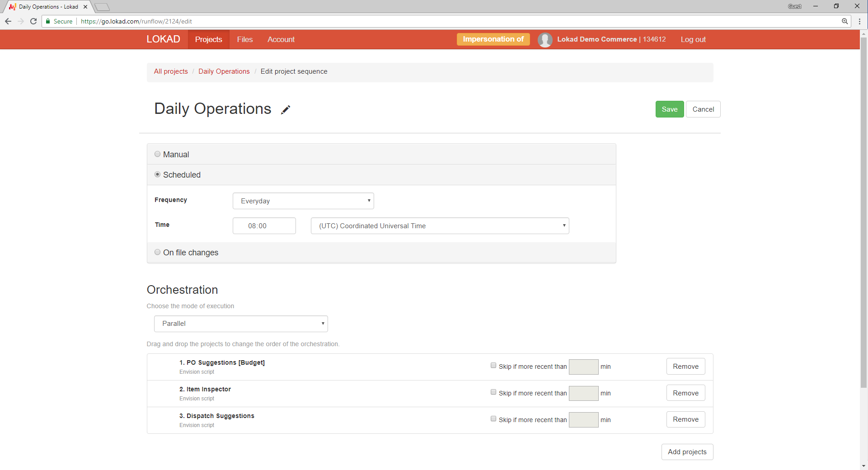Open the Frequency dropdown showing Everyday
Screen dimensions: 868x470
coord(303,201)
